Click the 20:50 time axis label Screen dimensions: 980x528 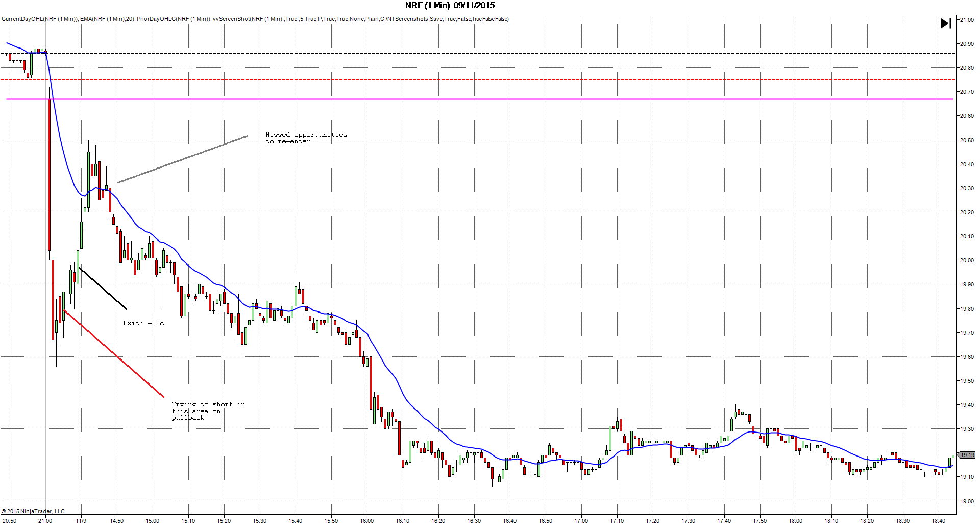tap(9, 521)
